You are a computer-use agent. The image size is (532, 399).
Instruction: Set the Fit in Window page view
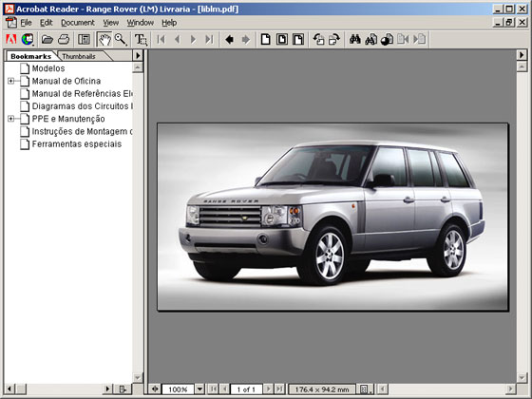point(282,39)
